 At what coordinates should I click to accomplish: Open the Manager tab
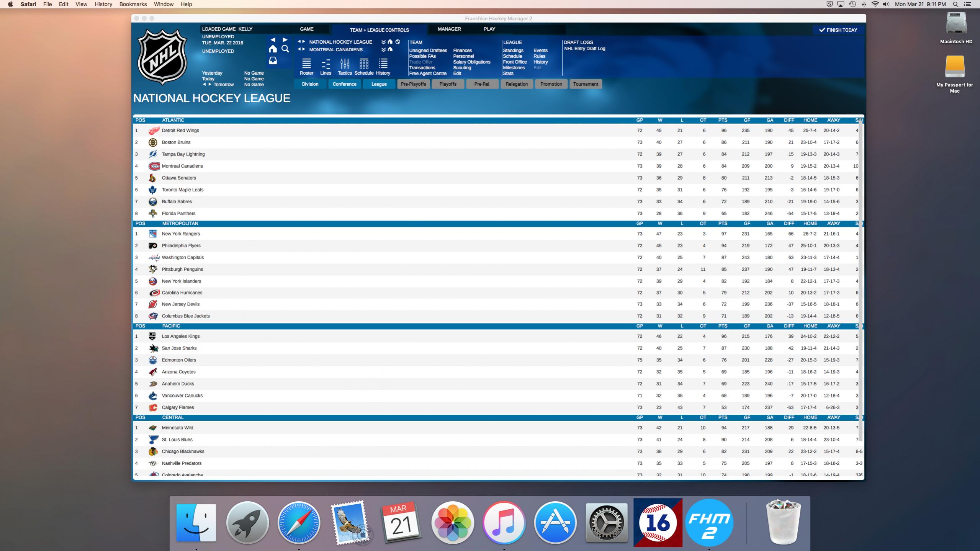click(x=449, y=29)
